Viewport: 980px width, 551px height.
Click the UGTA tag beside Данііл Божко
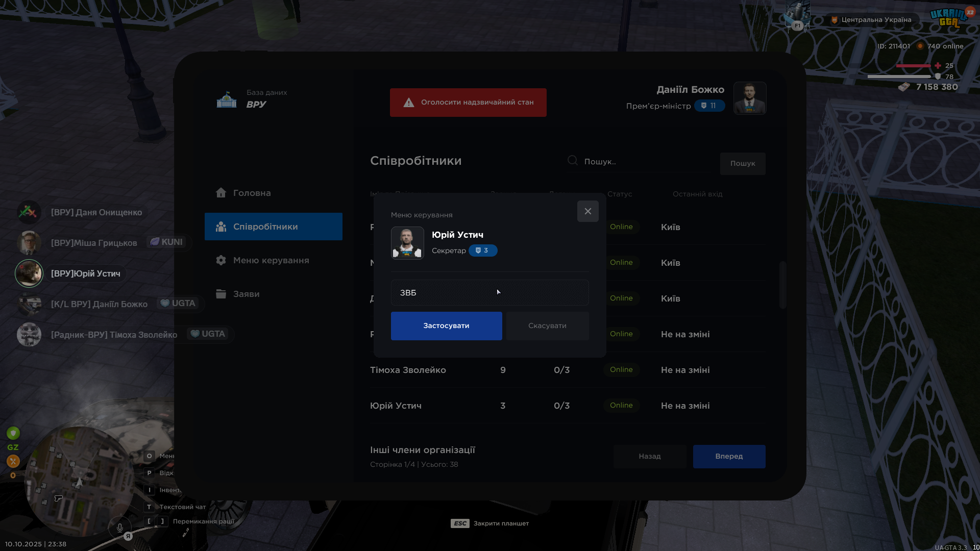point(178,303)
